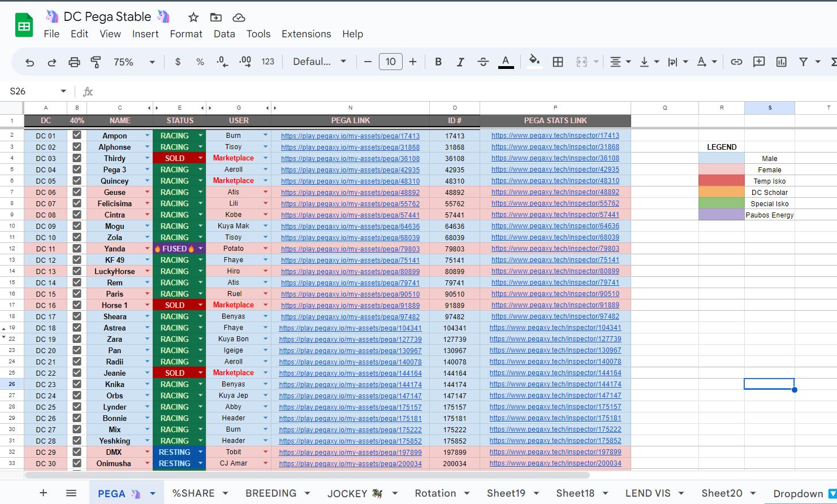
Task: Switch to the %SHARE sheet tab
Action: click(193, 493)
